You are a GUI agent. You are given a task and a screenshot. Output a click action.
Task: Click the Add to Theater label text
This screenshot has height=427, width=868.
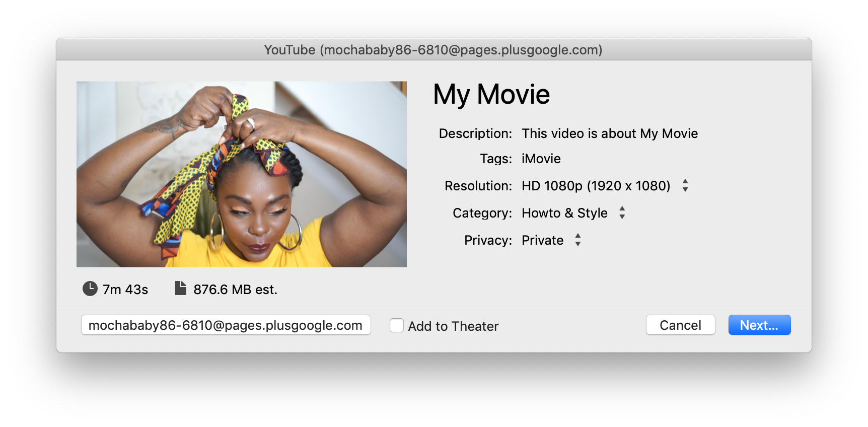tap(453, 326)
